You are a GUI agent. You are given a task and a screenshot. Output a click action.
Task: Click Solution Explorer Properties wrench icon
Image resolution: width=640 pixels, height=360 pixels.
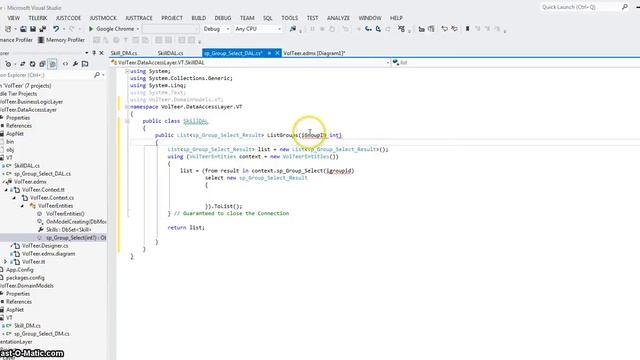(x=76, y=64)
